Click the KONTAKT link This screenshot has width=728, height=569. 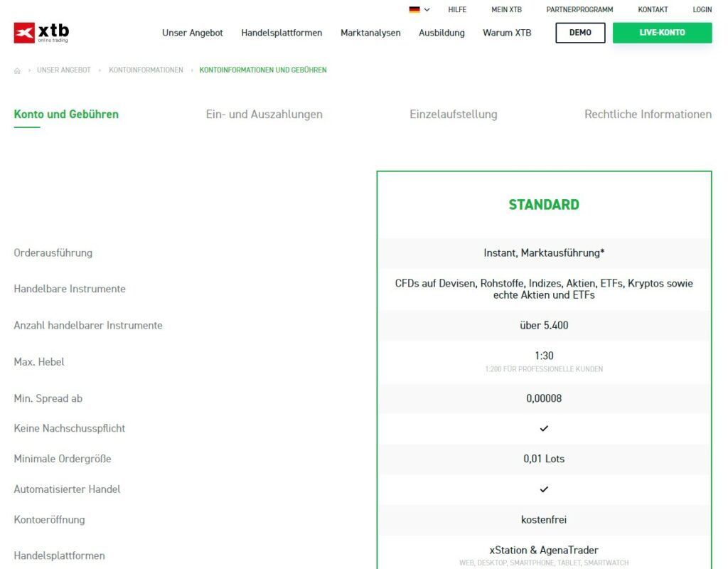(x=653, y=9)
